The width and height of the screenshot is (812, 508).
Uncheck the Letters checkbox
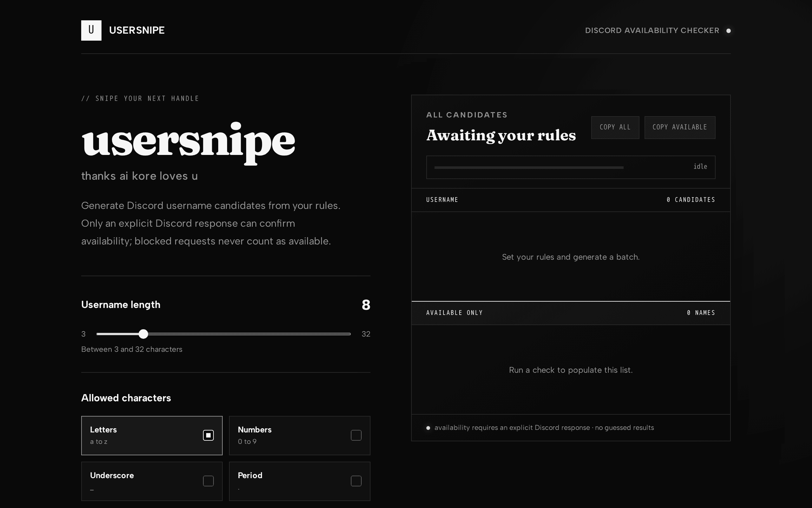coord(208,435)
